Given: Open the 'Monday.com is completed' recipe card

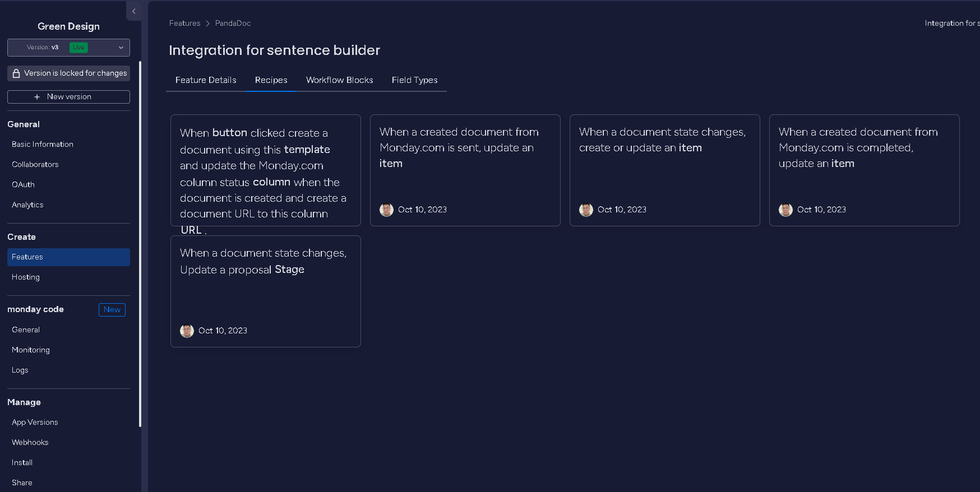Looking at the screenshot, I should [865, 170].
